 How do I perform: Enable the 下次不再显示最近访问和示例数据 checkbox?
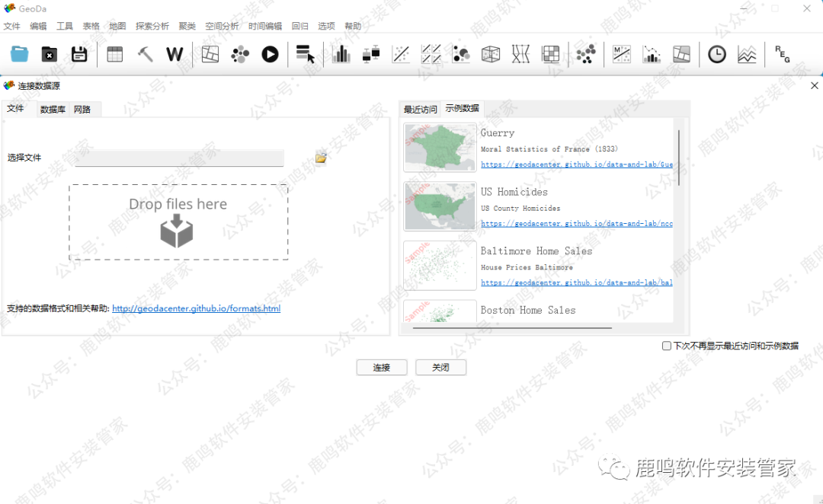point(667,346)
